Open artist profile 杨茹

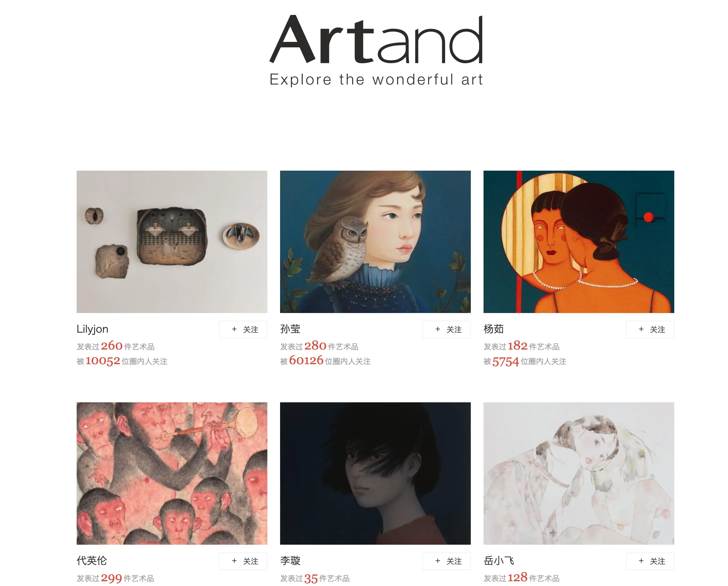tap(493, 329)
